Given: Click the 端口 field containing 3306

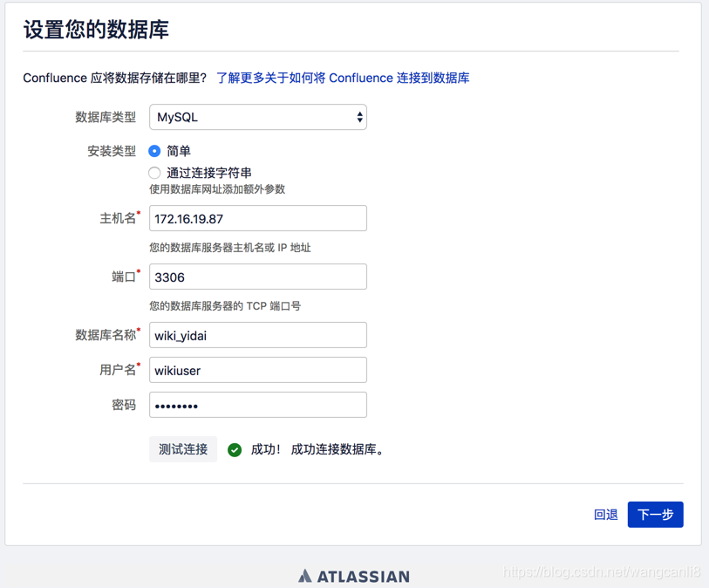Looking at the screenshot, I should (x=258, y=277).
